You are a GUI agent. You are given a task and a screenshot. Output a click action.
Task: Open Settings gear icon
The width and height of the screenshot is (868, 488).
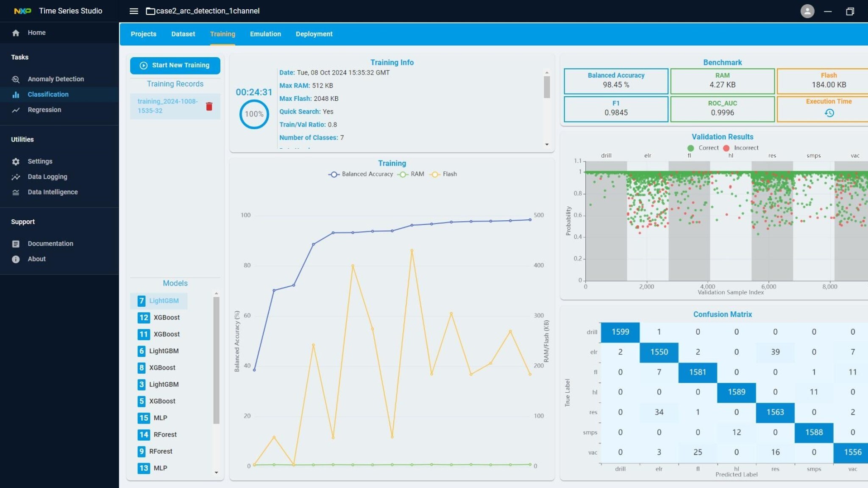16,161
